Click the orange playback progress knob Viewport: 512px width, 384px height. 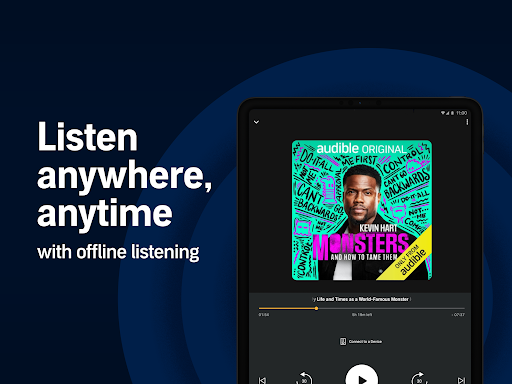[x=316, y=308]
